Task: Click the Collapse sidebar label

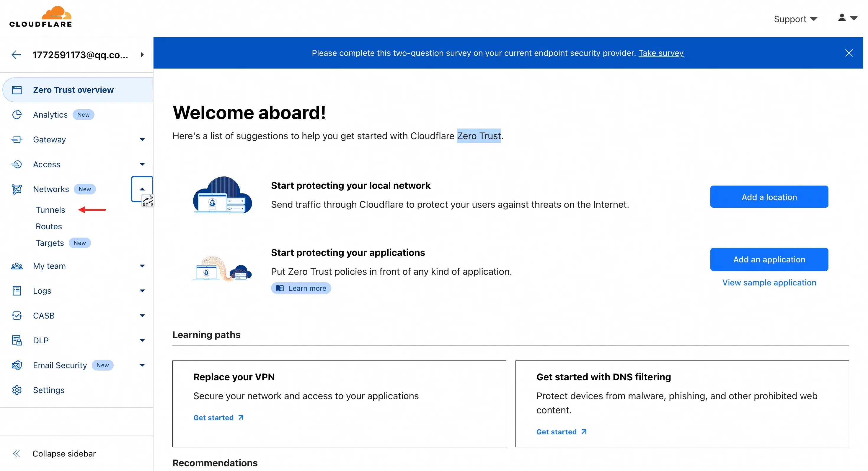Action: tap(64, 454)
